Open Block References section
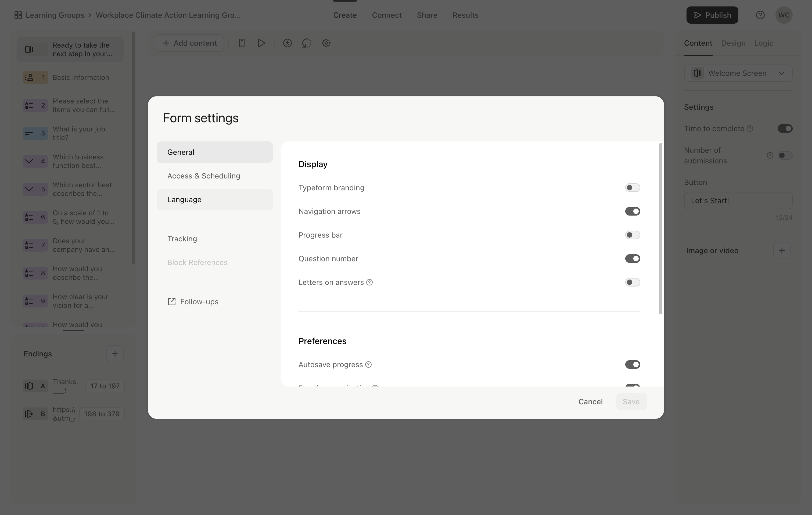Viewport: 812px width, 515px height. click(214, 262)
